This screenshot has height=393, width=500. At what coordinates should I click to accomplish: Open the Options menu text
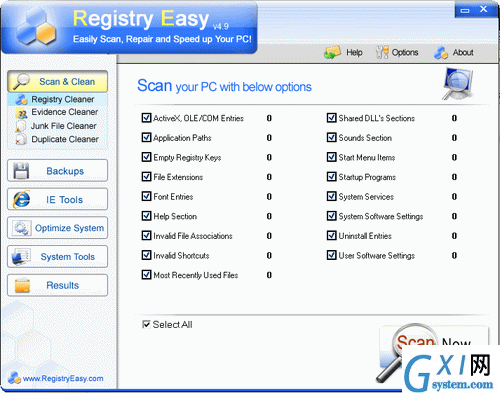pyautogui.click(x=405, y=53)
